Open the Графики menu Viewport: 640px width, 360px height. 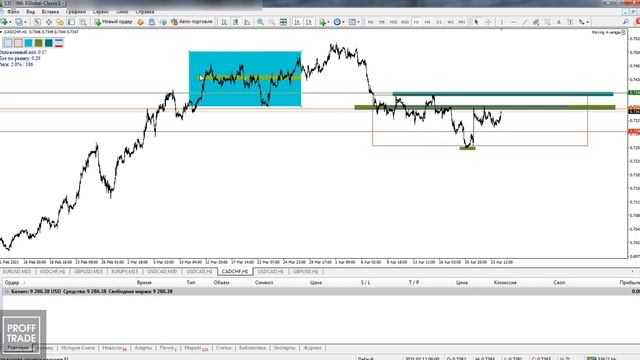pyautogui.click(x=76, y=12)
